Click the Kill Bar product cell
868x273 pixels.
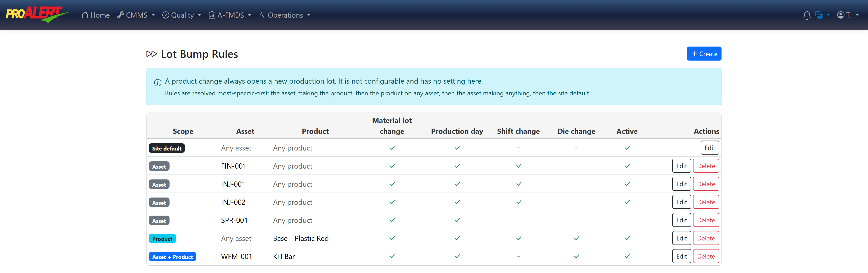[x=284, y=257]
